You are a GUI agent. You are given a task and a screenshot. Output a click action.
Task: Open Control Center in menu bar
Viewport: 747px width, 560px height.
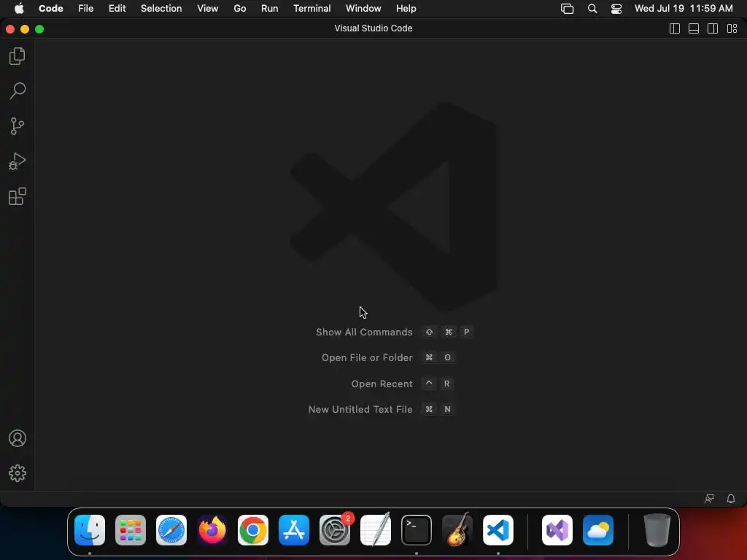pos(616,9)
